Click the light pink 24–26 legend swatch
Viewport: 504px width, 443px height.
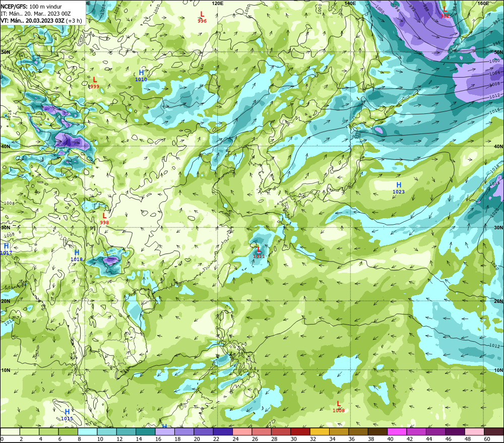(x=242, y=431)
